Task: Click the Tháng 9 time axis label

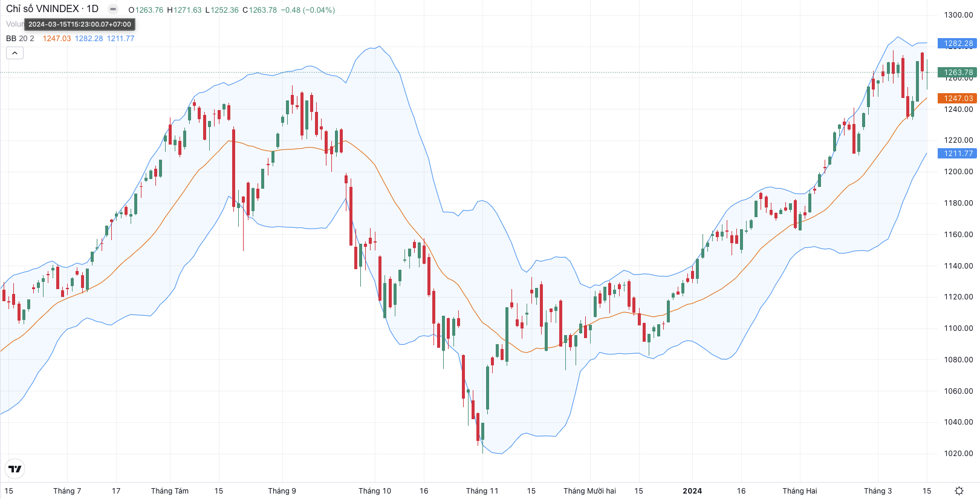Action: coord(282,491)
